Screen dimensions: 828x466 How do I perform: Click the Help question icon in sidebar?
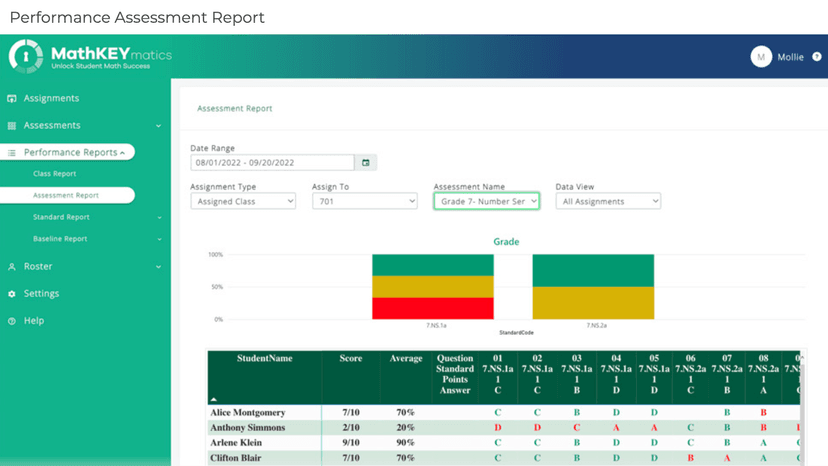12,321
